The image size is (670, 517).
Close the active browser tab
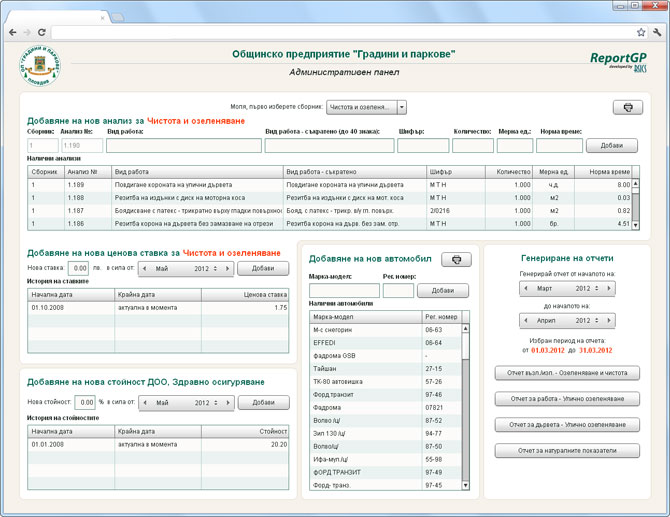[103, 18]
